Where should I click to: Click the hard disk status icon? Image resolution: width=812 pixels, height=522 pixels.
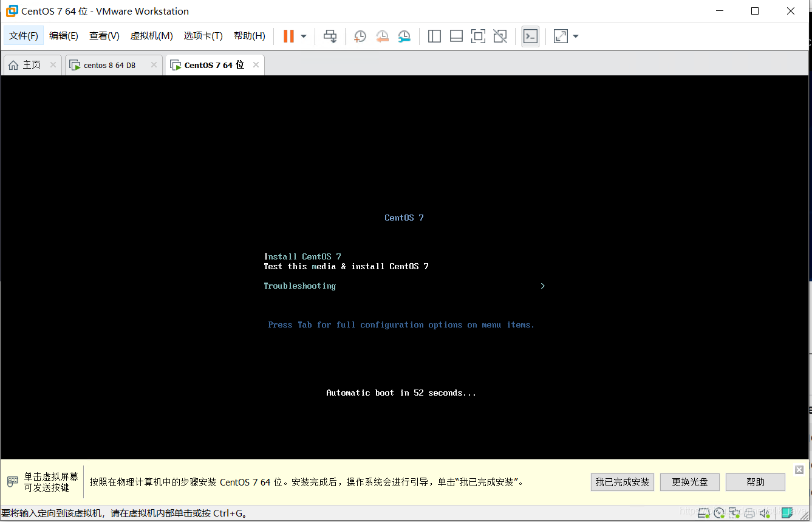pos(704,513)
